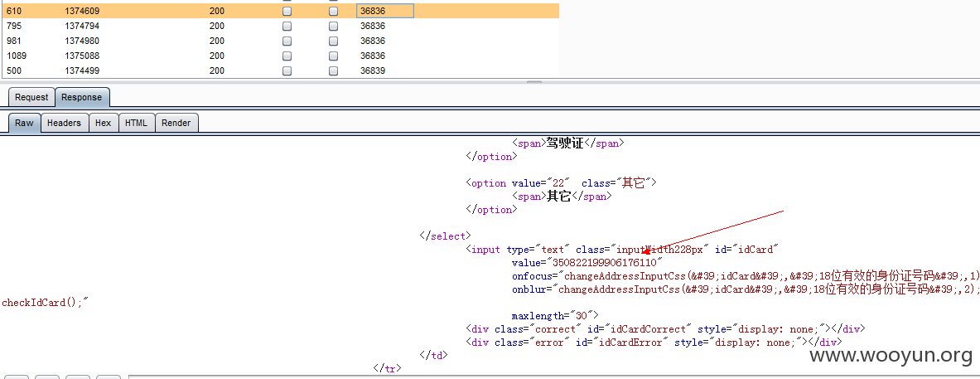Click the 驾驶证 span line

coord(568,143)
